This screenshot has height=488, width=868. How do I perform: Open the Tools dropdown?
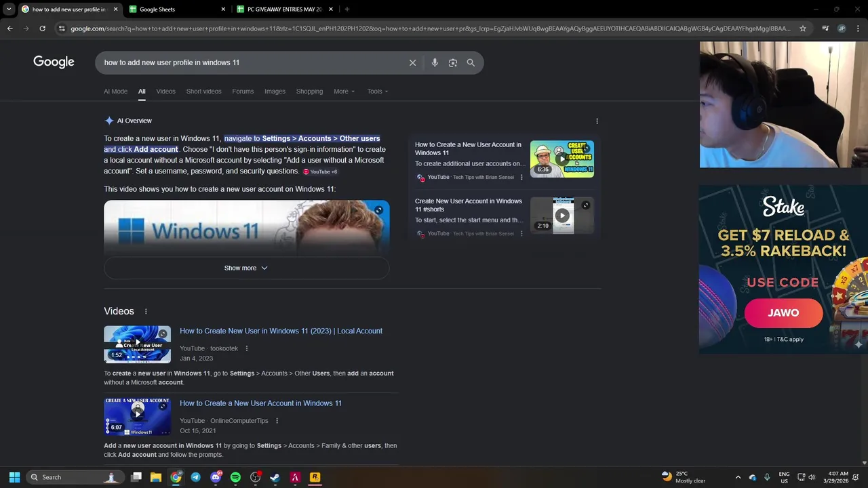click(378, 91)
